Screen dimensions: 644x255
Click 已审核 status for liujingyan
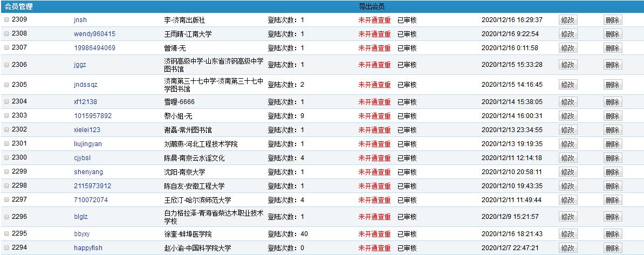click(x=407, y=144)
